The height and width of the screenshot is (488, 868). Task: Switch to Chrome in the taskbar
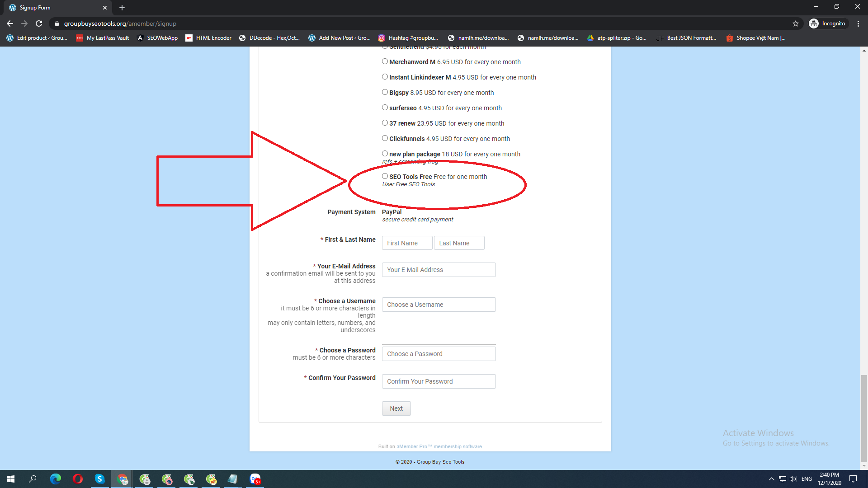[122, 479]
